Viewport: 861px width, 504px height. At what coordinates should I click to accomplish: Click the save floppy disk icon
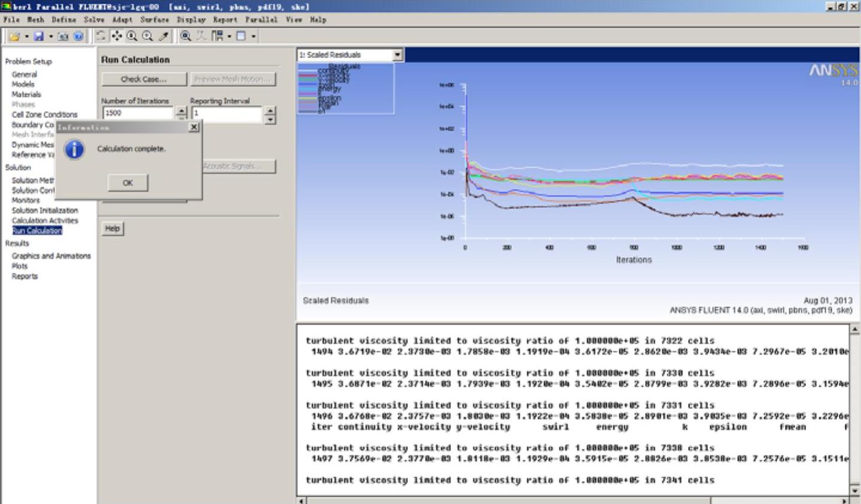point(39,36)
